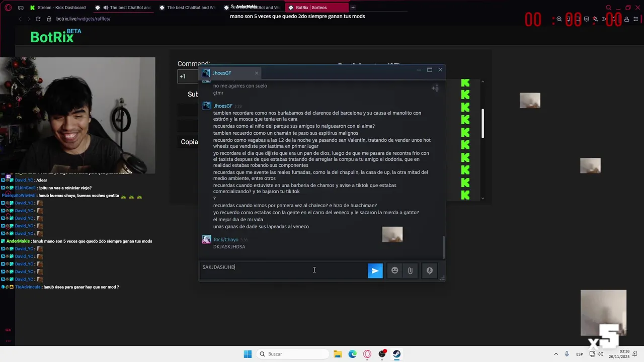This screenshot has width=644, height=362.
Task: Click the BotRix BETA logo
Action: (x=55, y=36)
